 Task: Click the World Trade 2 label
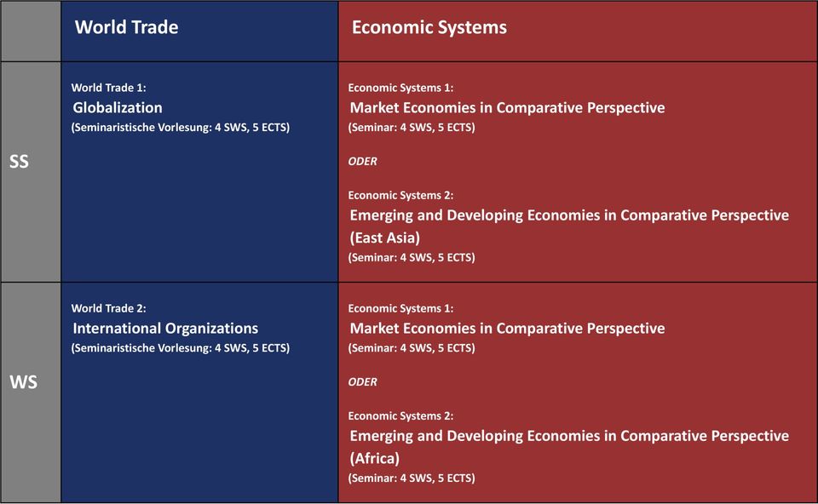pos(109,308)
